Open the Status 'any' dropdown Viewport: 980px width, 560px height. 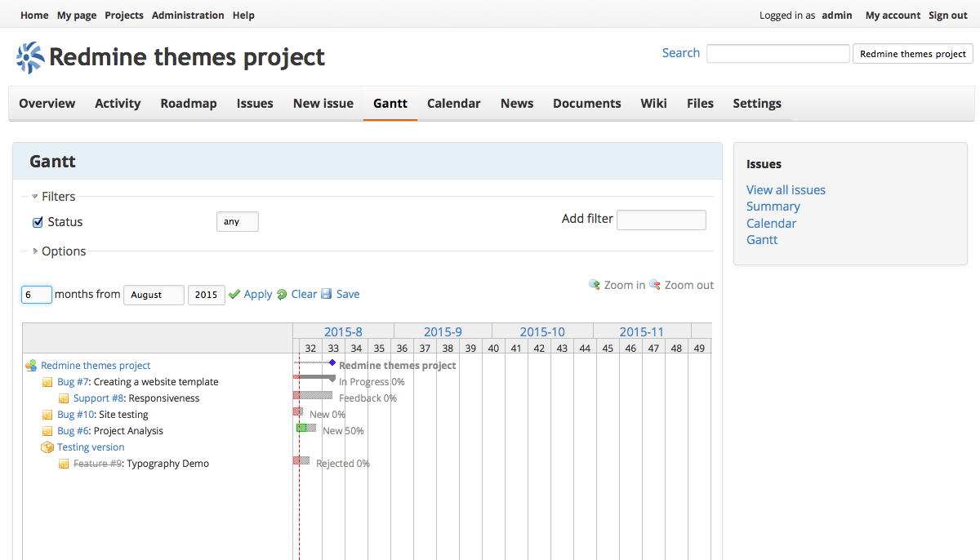(x=238, y=222)
